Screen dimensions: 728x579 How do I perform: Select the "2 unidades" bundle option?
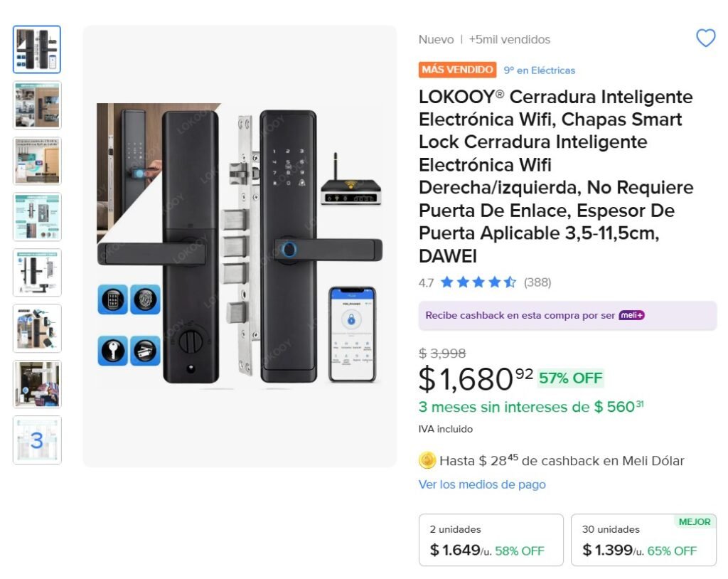tap(491, 540)
